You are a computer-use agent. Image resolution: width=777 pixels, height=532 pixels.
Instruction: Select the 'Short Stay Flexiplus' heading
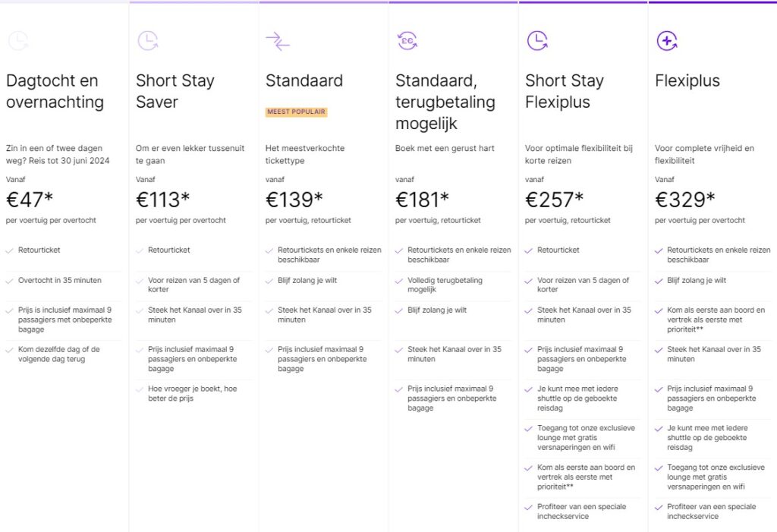pyautogui.click(x=565, y=91)
